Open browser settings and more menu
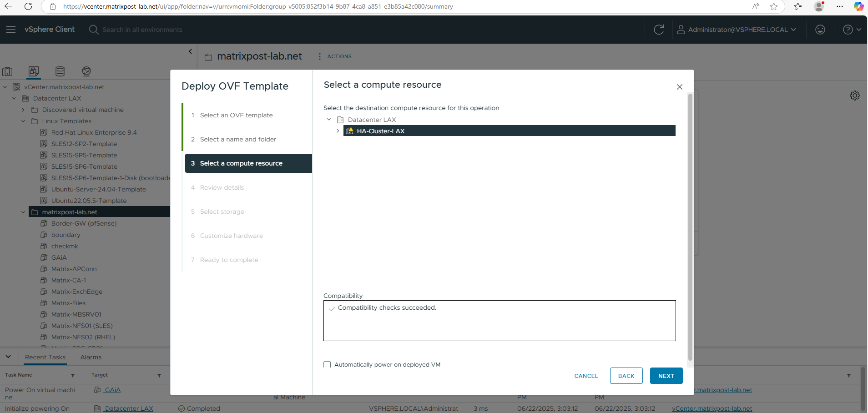 click(840, 6)
